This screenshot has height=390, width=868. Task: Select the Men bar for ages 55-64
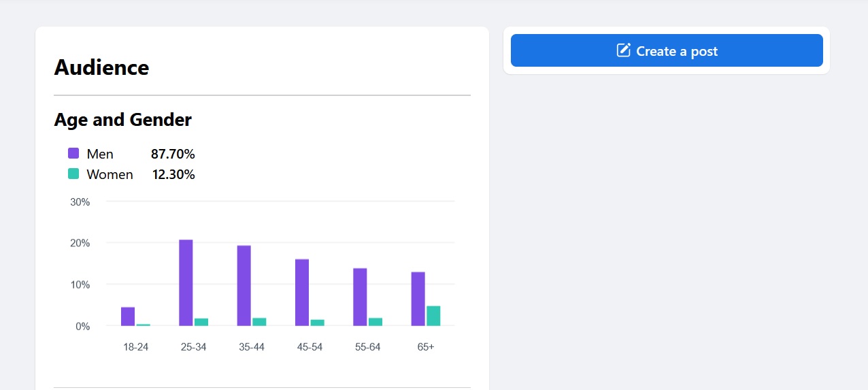click(360, 297)
